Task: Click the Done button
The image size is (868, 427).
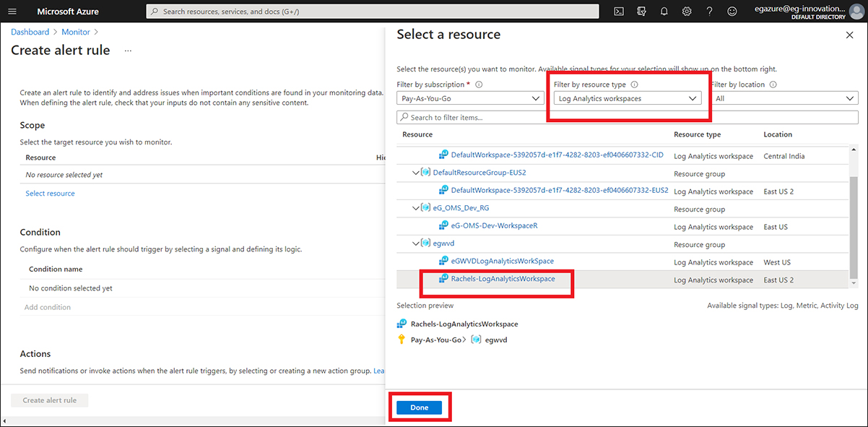Action: tap(420, 407)
